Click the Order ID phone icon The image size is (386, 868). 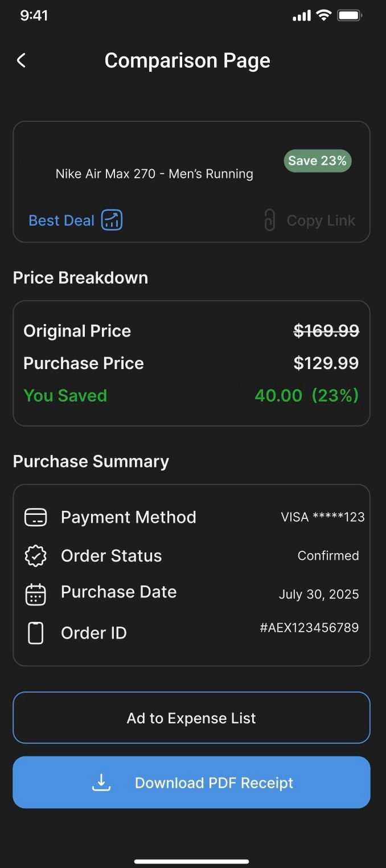click(35, 633)
